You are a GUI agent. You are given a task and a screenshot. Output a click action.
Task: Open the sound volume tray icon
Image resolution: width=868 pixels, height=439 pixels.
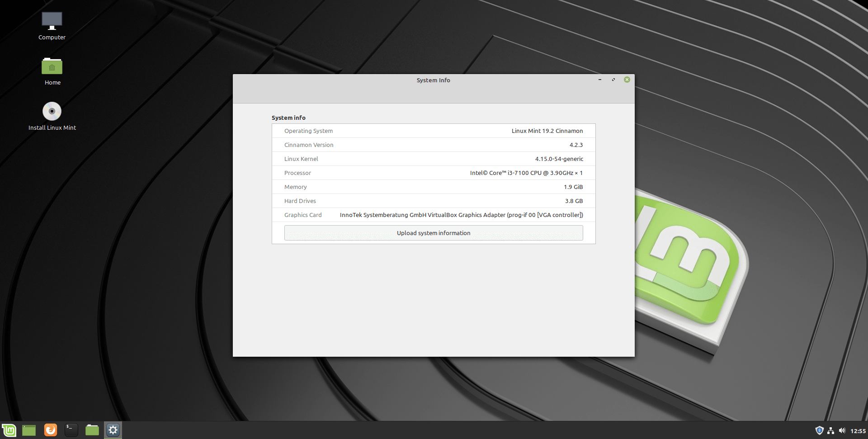pos(842,430)
